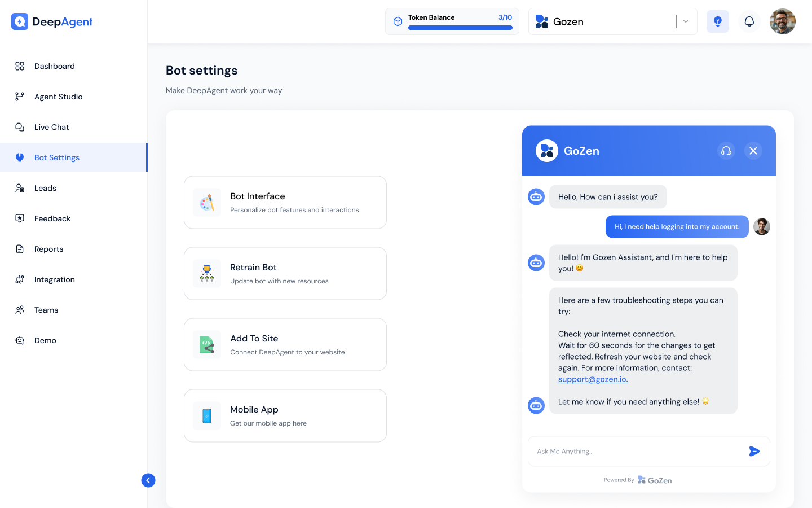Click the DeepAgent brand name
The height and width of the screenshot is (508, 812).
pyautogui.click(x=63, y=22)
